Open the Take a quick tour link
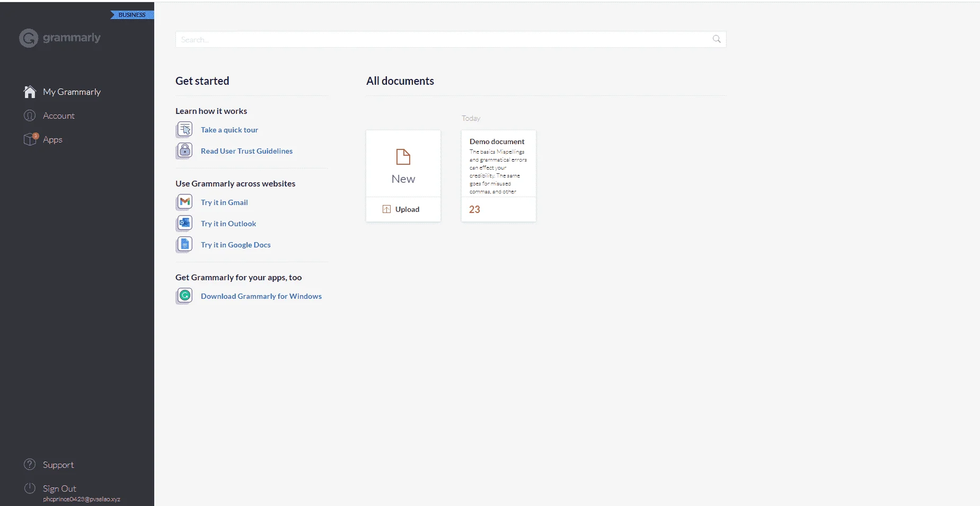 coord(229,130)
